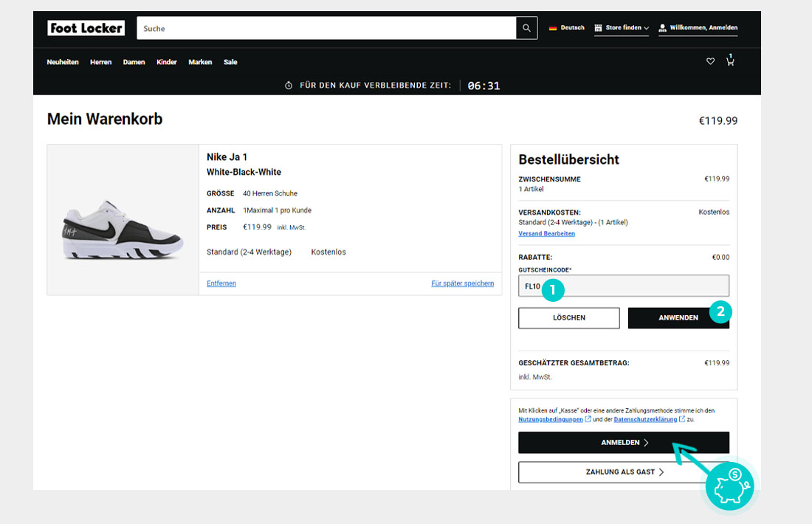Open the Neuheiten menu

63,62
